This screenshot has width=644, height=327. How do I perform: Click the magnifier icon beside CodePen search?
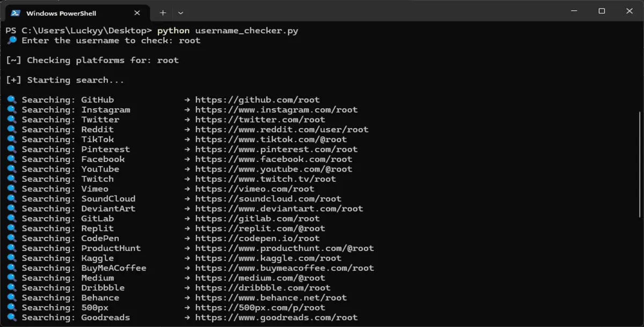pyautogui.click(x=11, y=238)
